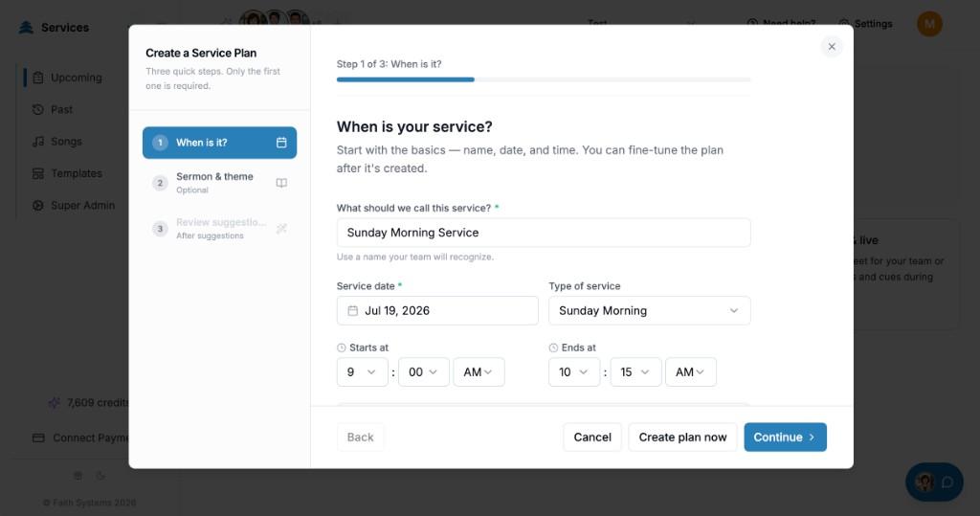Open the 'Sermon & theme' step

(219, 183)
